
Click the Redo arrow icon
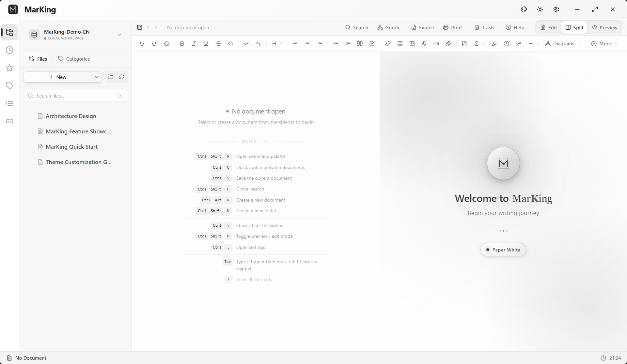154,43
